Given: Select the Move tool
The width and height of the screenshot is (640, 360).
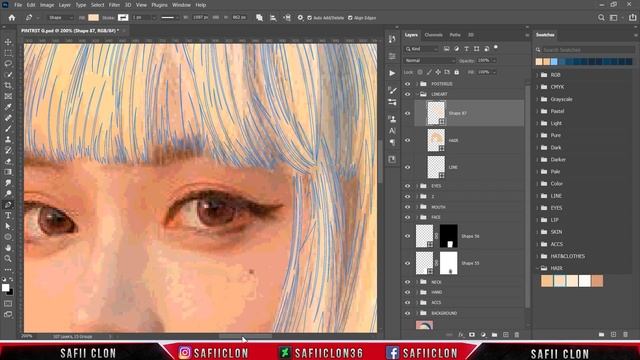Looking at the screenshot, I should (8, 42).
